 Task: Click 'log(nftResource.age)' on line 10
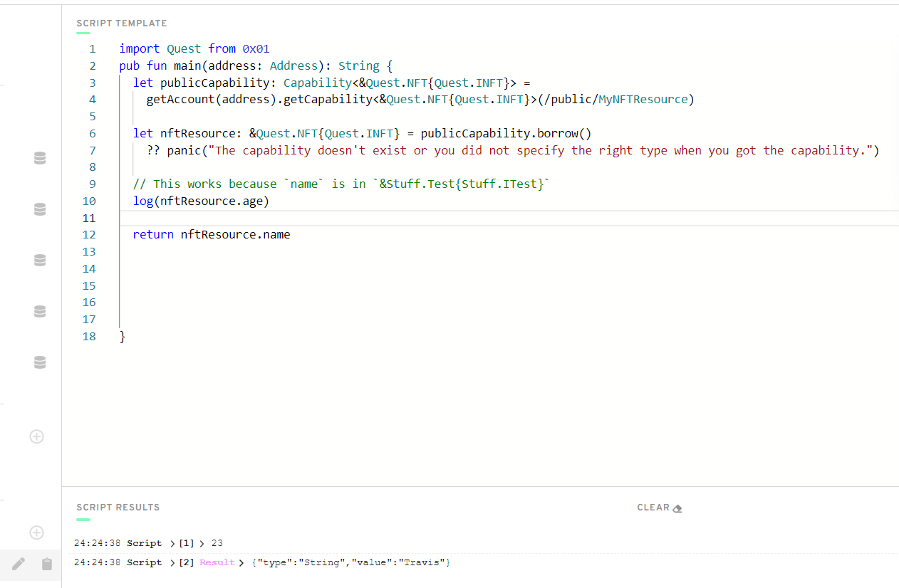point(202,201)
